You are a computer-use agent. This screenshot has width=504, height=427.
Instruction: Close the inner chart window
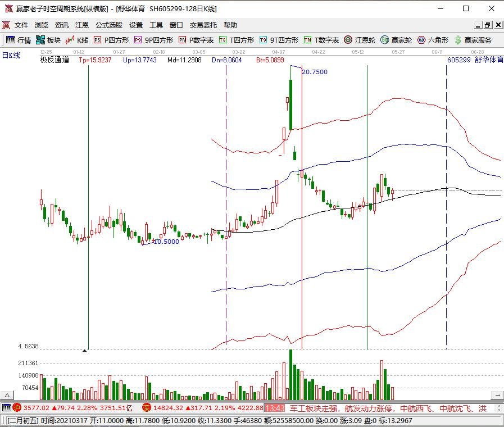coord(498,25)
